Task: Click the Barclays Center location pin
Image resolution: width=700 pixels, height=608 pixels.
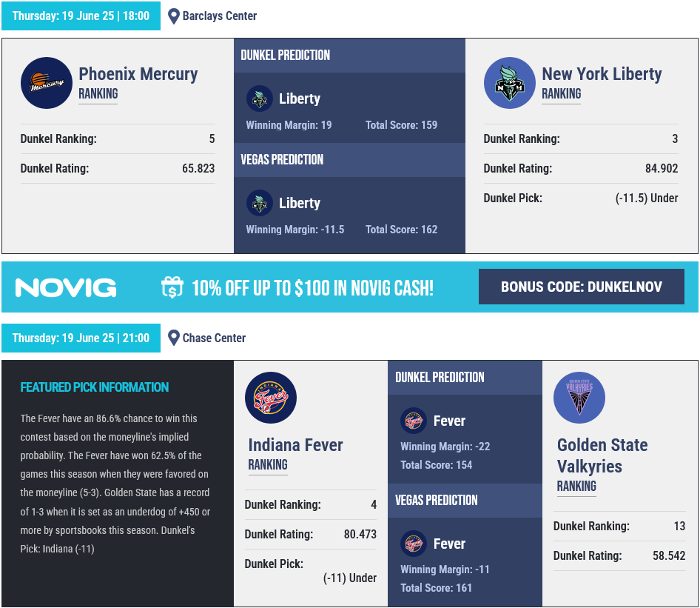Action: [x=173, y=16]
